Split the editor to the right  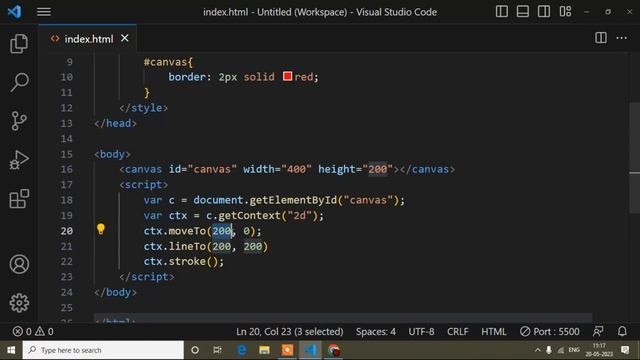tap(601, 38)
